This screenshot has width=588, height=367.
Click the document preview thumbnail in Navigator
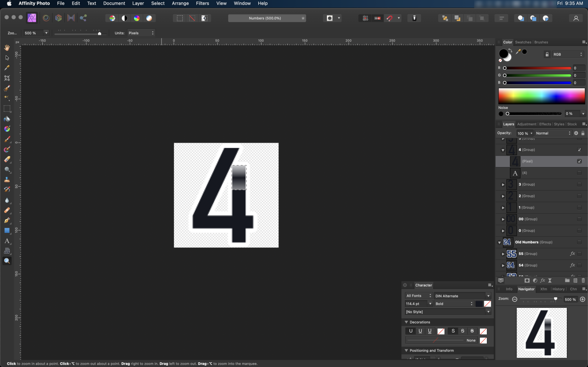pos(541,332)
